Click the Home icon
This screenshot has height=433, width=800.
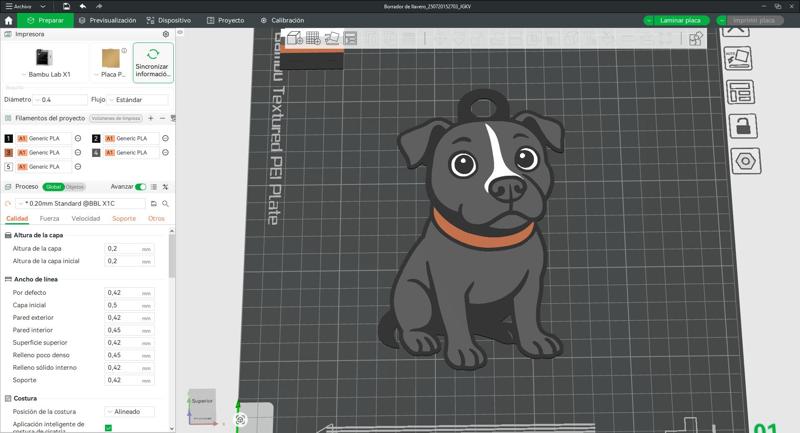8,20
